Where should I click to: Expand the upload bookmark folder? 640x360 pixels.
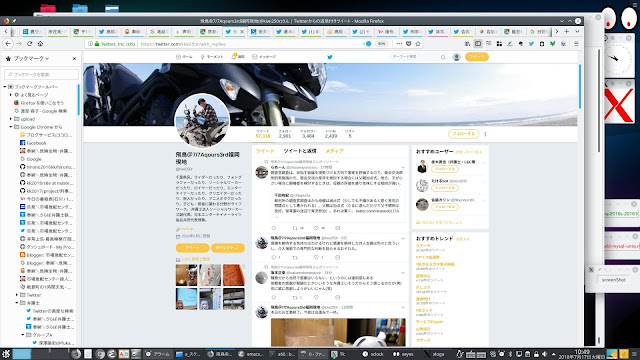point(11,119)
